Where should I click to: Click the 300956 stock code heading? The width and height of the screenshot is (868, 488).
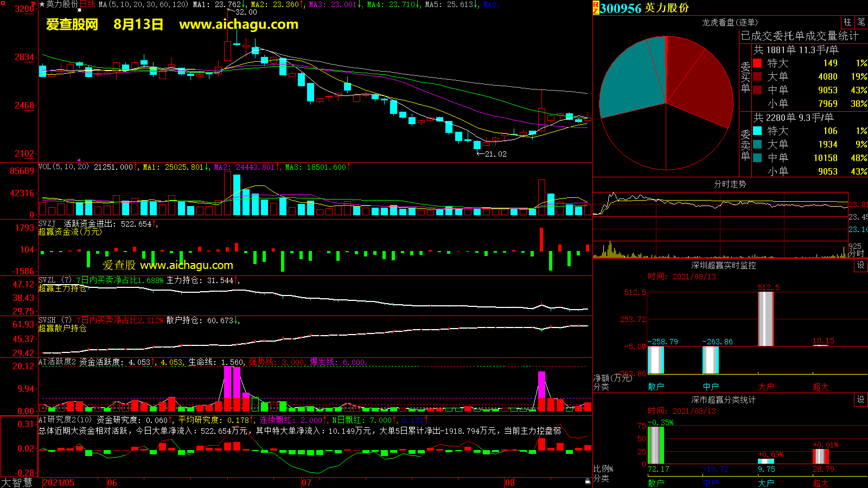[620, 8]
